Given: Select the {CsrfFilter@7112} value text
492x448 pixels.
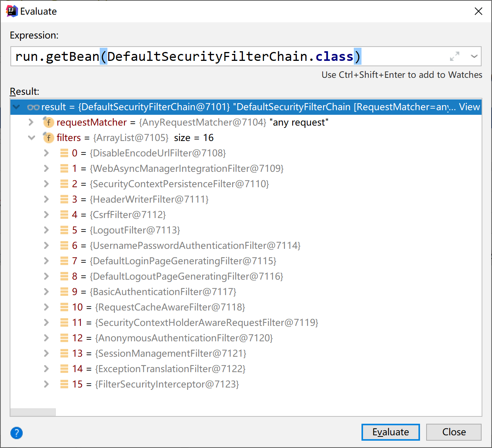Looking at the screenshot, I should coord(128,215).
